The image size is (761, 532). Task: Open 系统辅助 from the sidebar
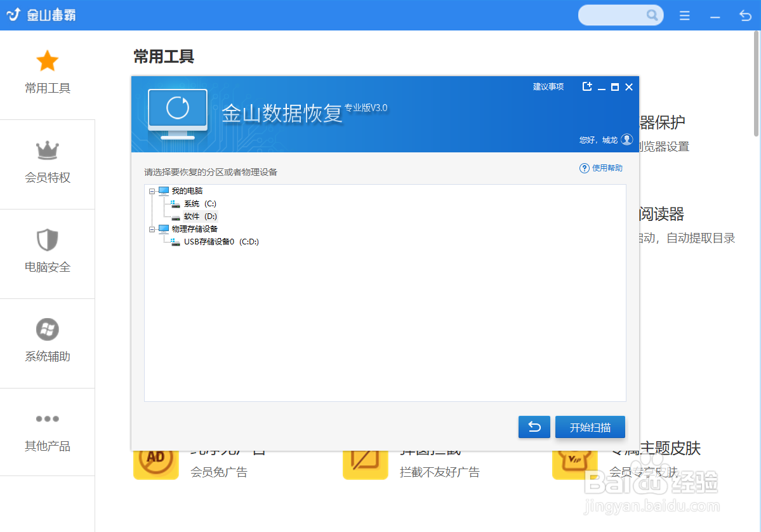coord(48,329)
